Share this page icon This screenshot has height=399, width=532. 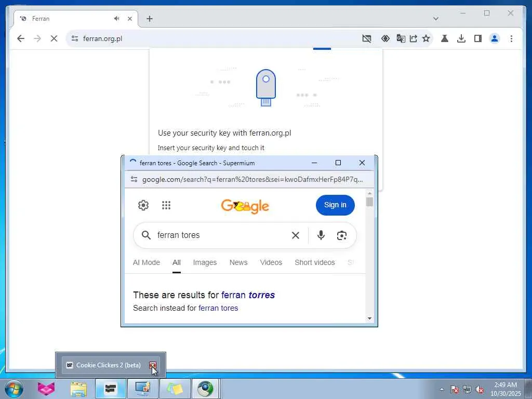(413, 38)
